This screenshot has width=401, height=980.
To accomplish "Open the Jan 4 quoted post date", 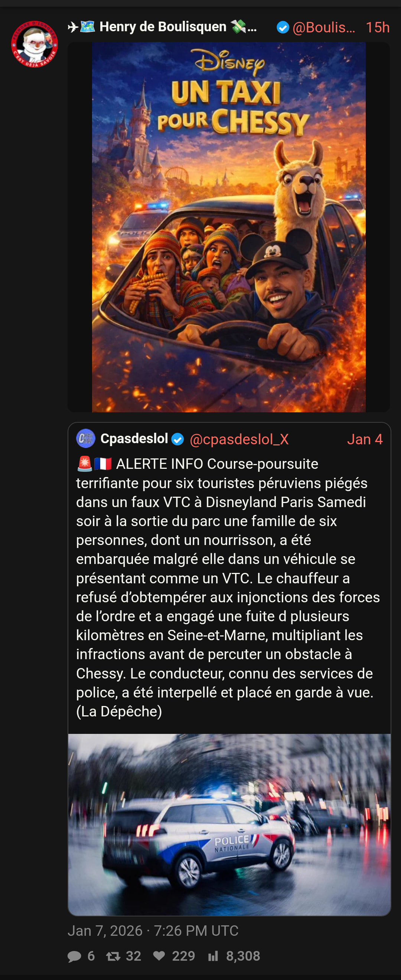I will (365, 439).
